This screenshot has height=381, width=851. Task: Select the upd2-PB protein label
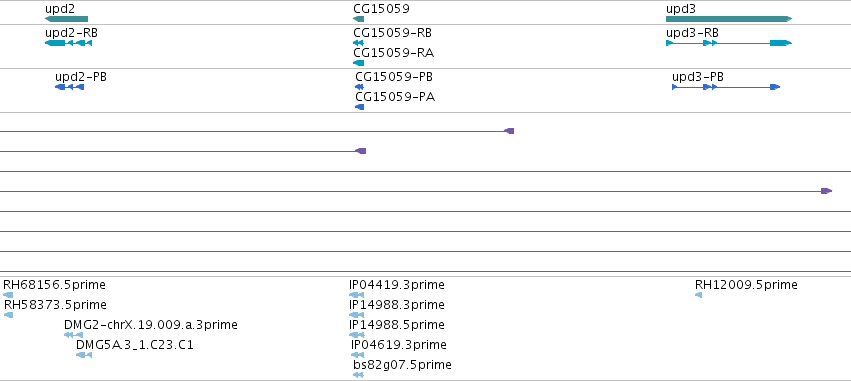coord(81,77)
